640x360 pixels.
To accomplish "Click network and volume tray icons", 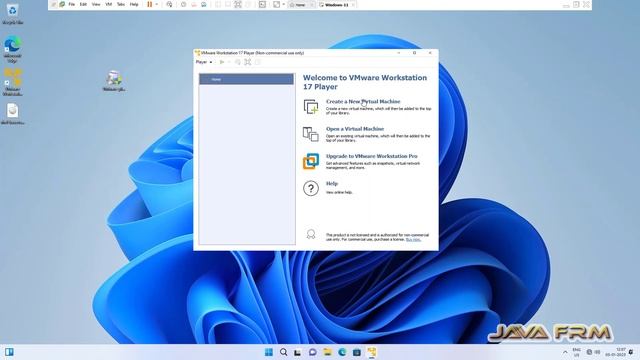I will pyautogui.click(x=593, y=352).
